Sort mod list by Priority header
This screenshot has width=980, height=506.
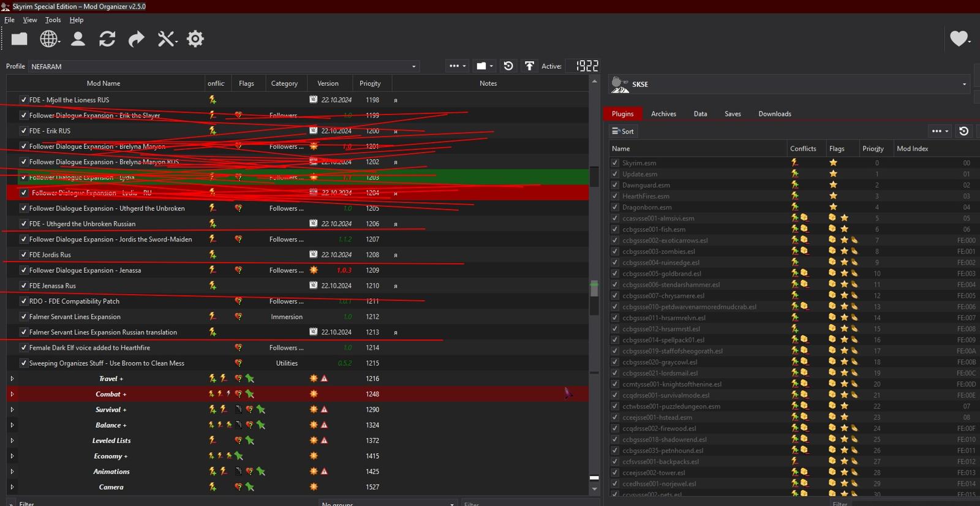coord(370,83)
